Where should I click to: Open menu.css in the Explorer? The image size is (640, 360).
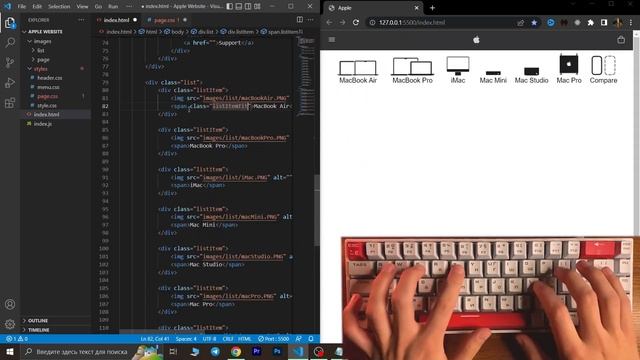[48, 87]
